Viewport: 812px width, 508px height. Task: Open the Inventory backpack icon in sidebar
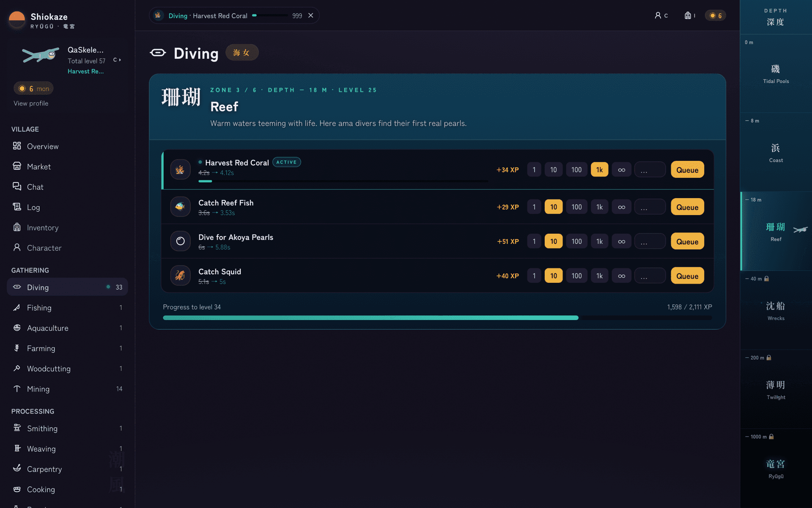pyautogui.click(x=17, y=227)
